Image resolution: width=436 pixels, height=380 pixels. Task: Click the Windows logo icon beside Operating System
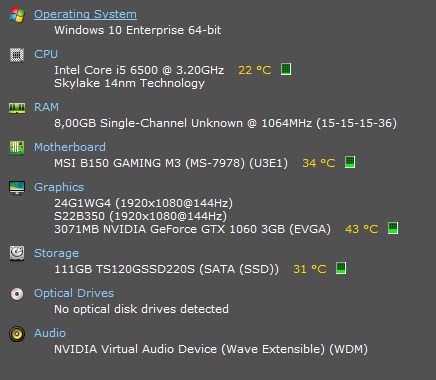[17, 15]
